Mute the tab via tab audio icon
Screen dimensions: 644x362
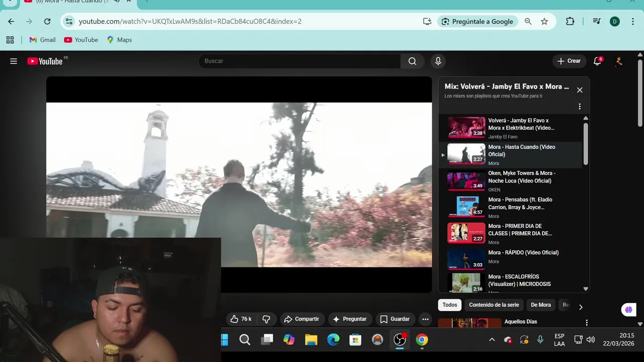click(117, 2)
